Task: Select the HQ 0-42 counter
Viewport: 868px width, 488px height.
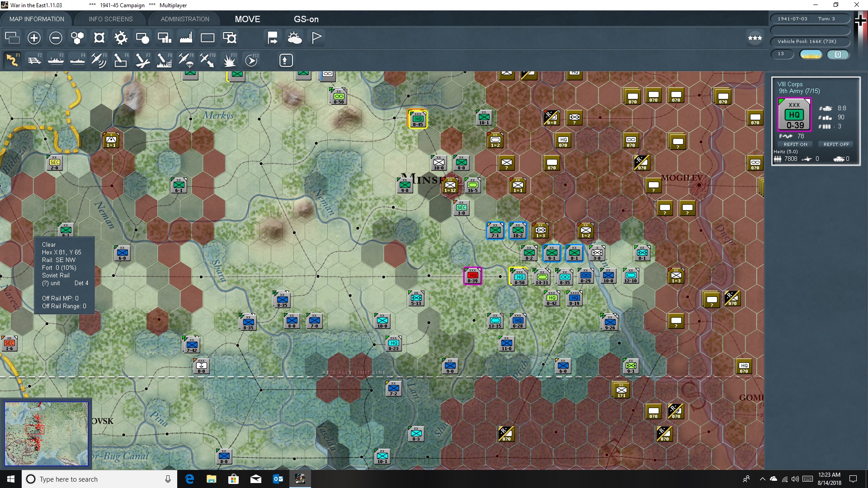Action: click(x=552, y=298)
